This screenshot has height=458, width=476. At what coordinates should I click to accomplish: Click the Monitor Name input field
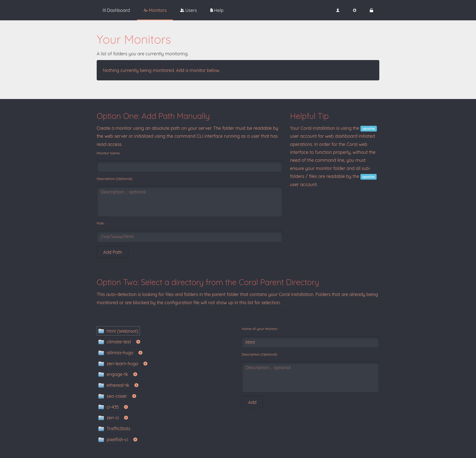pyautogui.click(x=190, y=167)
